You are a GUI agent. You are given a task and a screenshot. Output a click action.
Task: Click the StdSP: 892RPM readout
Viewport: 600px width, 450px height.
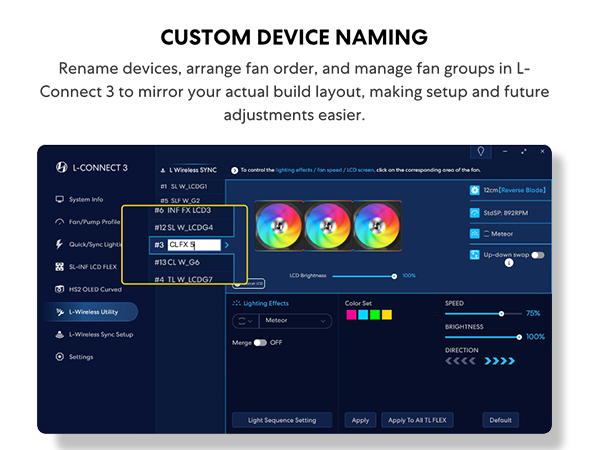(x=505, y=213)
